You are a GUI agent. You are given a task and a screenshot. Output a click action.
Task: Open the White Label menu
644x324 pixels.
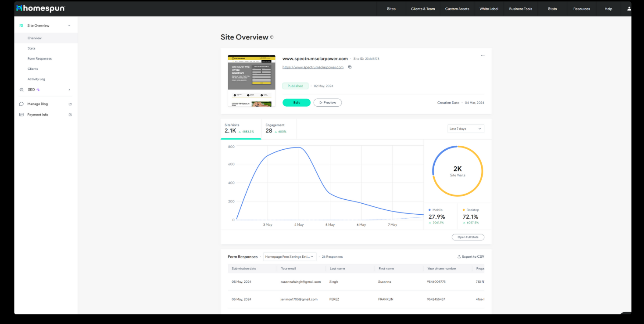pyautogui.click(x=489, y=9)
